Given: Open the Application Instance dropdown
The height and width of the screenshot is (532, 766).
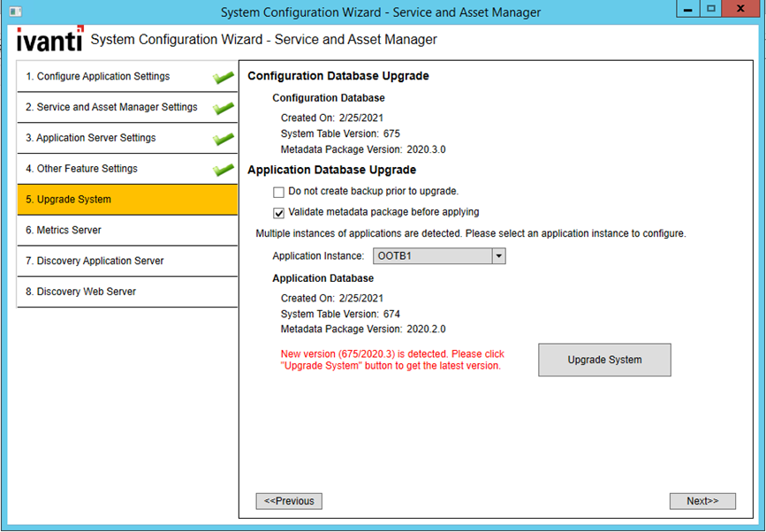Looking at the screenshot, I should tap(499, 255).
